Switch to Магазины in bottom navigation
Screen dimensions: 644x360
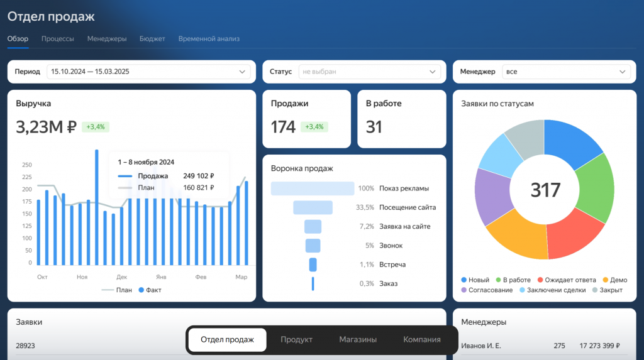tap(358, 339)
